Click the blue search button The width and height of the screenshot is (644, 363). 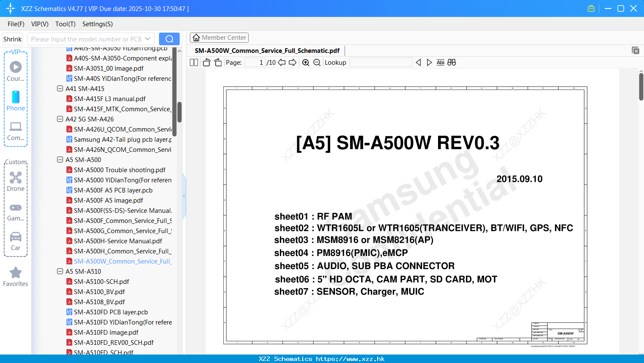169,39
